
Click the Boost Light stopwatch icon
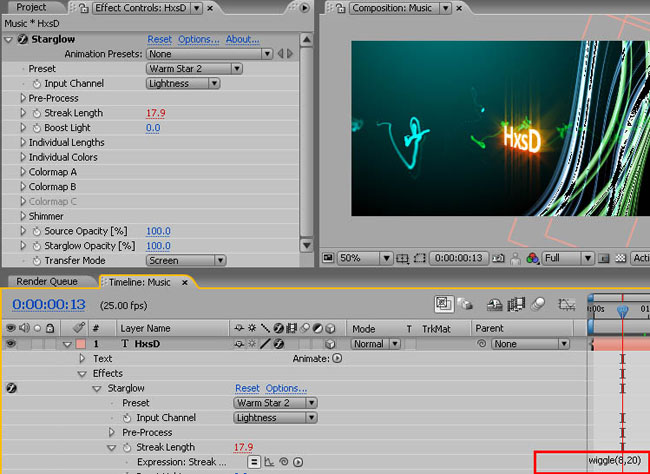coord(37,128)
